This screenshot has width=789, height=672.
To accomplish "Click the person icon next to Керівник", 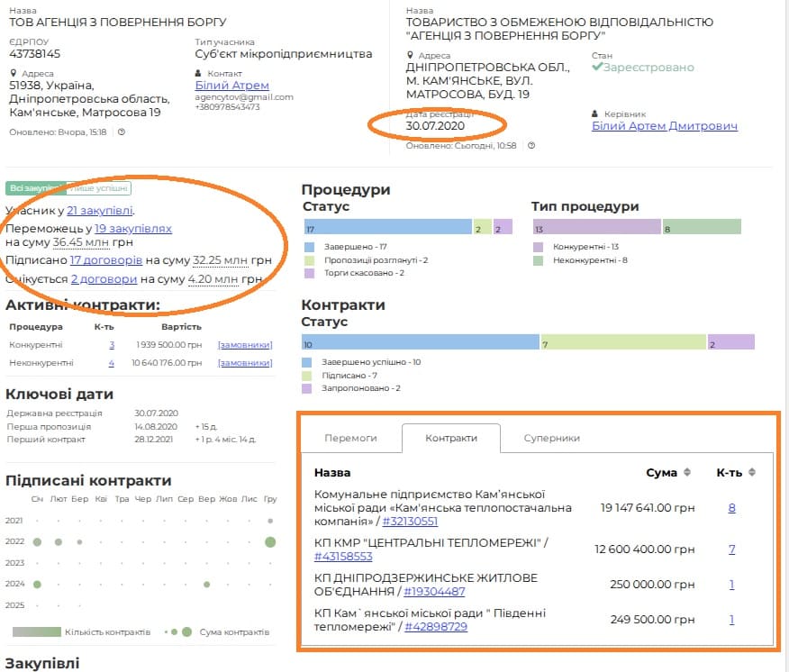I will click(x=595, y=114).
